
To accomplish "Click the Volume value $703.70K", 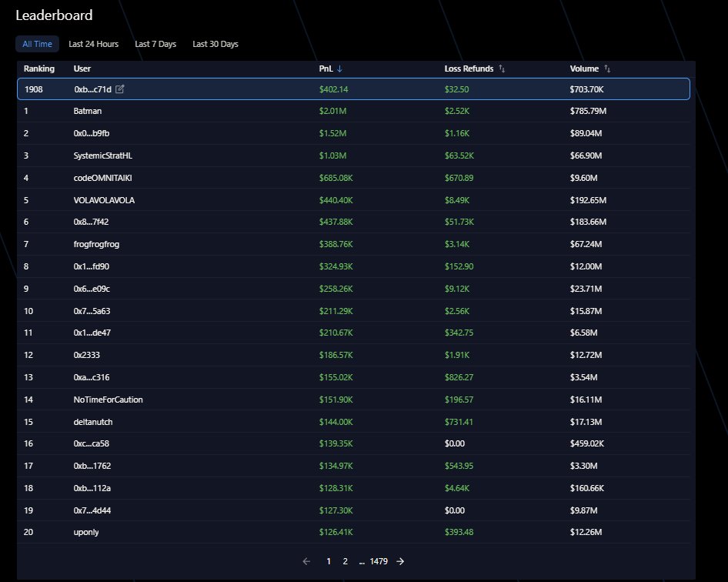I will pos(587,89).
